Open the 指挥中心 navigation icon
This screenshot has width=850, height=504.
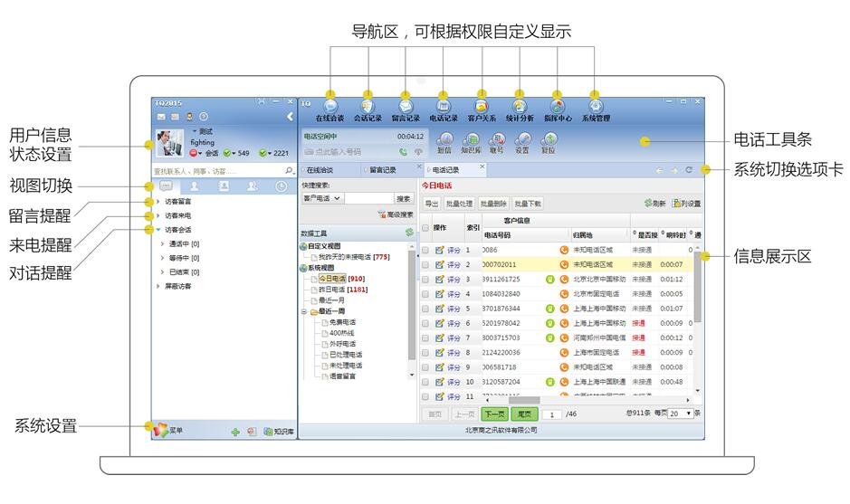tap(558, 109)
